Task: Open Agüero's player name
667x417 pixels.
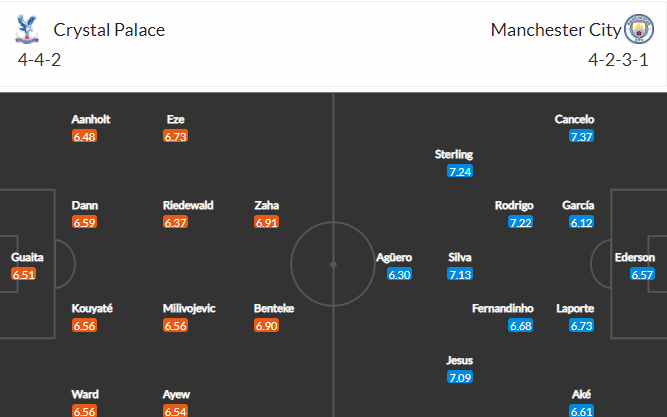Action: pos(394,257)
